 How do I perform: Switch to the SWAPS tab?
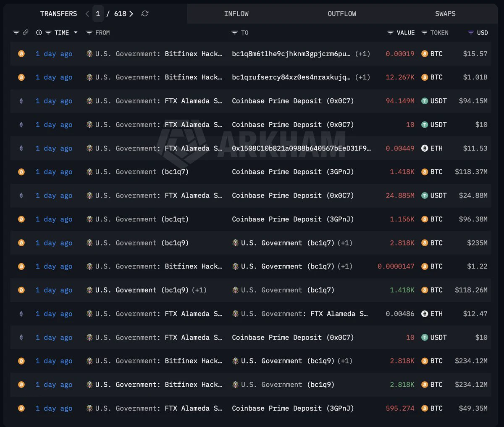tap(445, 14)
